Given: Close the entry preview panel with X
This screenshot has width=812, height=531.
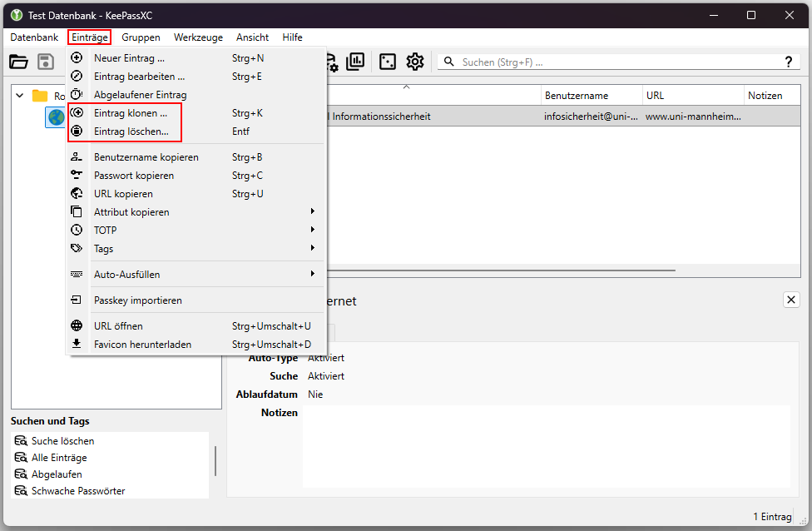Looking at the screenshot, I should [790, 300].
